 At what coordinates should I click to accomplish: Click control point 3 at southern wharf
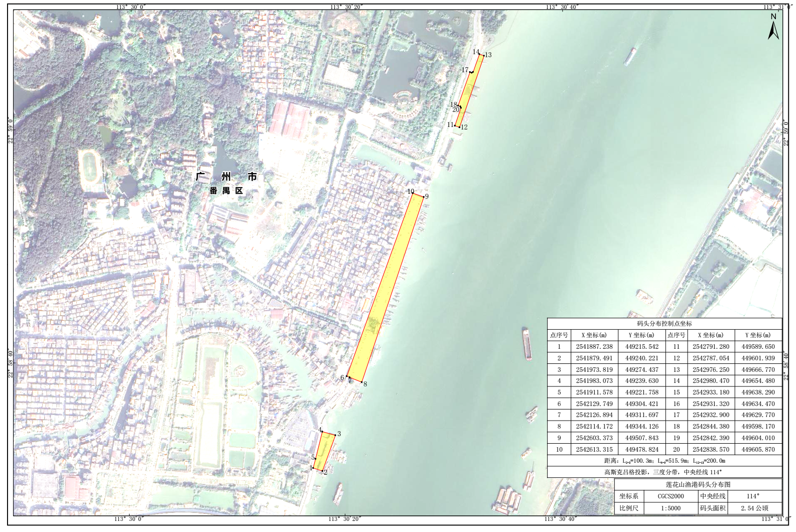click(335, 435)
